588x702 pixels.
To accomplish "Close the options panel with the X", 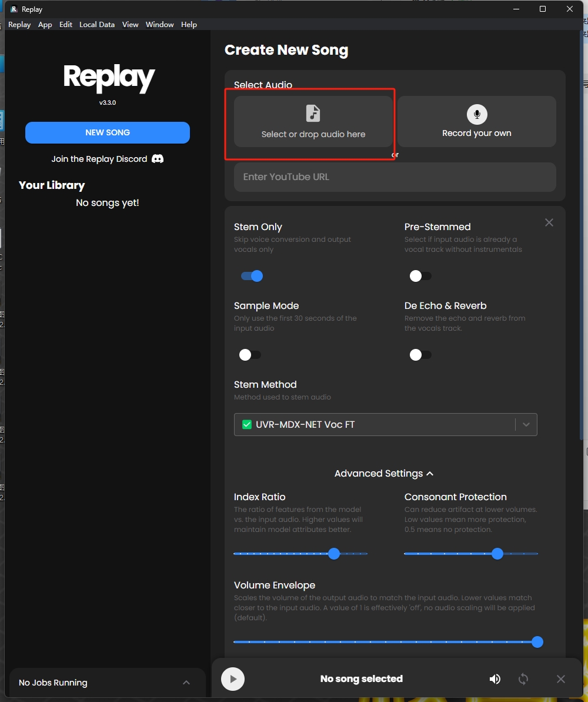I will click(549, 222).
